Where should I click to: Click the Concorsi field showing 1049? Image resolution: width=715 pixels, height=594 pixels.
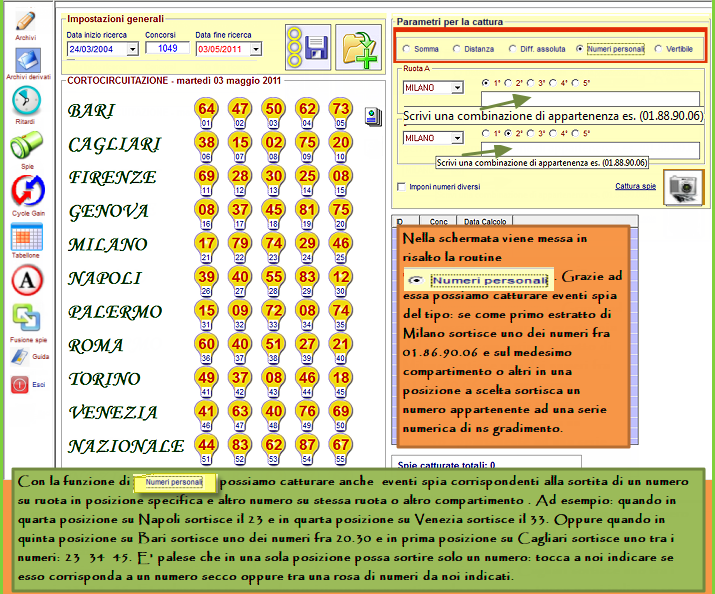point(167,48)
